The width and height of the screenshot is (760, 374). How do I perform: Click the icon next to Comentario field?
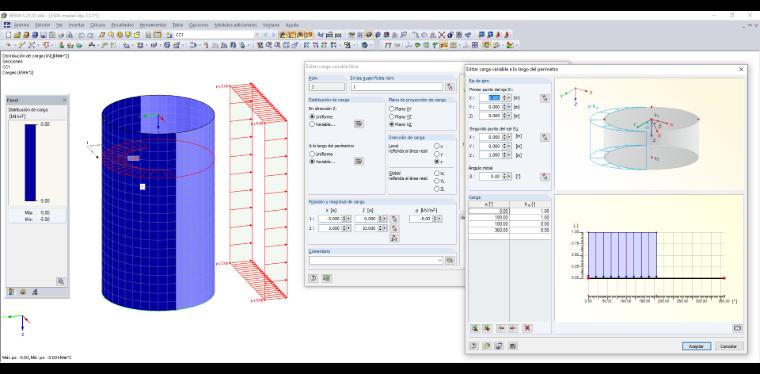click(450, 260)
